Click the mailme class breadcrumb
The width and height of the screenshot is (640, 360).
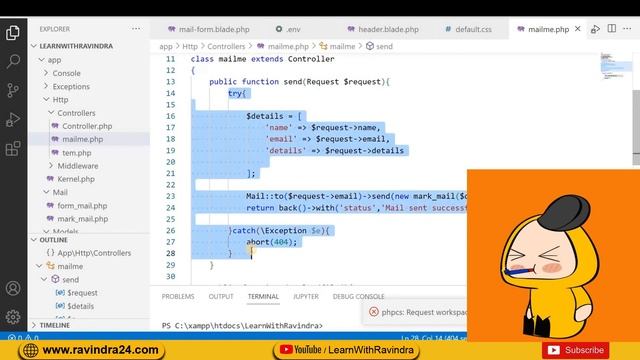[x=342, y=47]
